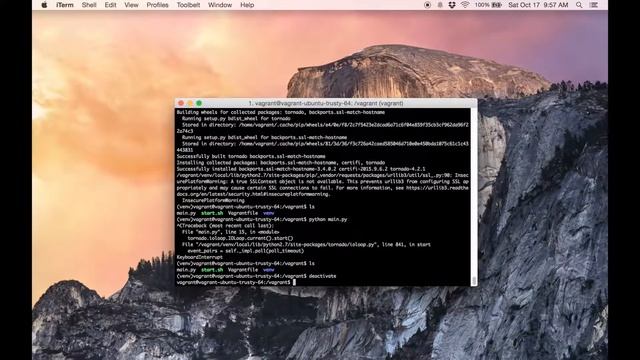
Task: Open Spotlight search magnifier icon
Action: coord(579,5)
